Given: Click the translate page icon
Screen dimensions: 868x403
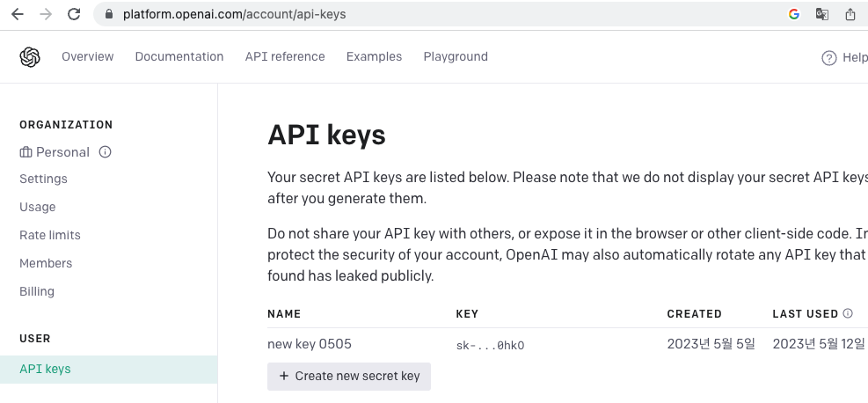Looking at the screenshot, I should click(821, 14).
